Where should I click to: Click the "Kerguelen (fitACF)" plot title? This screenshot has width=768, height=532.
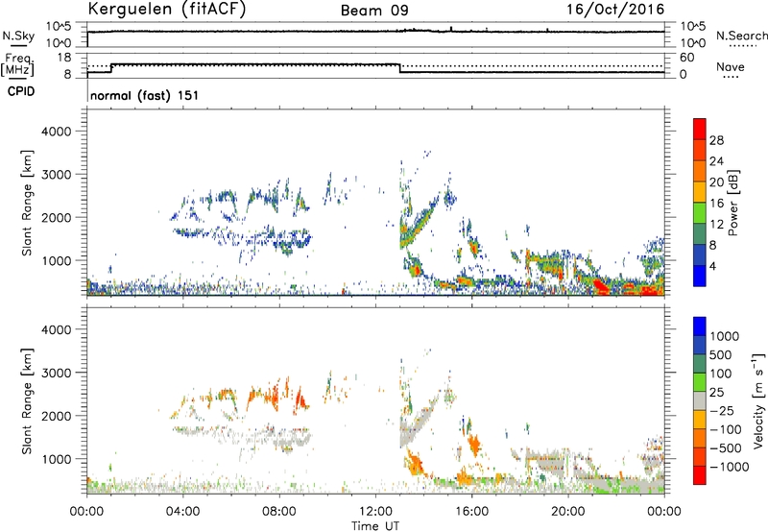[x=166, y=9]
